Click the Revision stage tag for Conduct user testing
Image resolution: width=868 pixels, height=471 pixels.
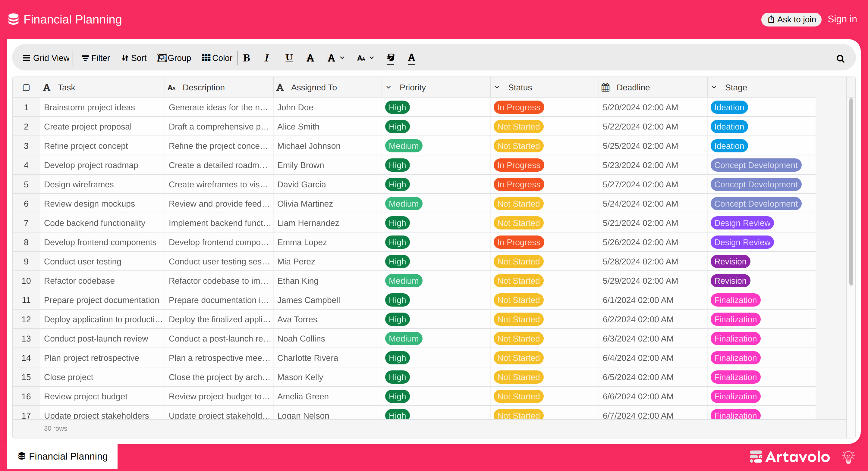click(730, 262)
